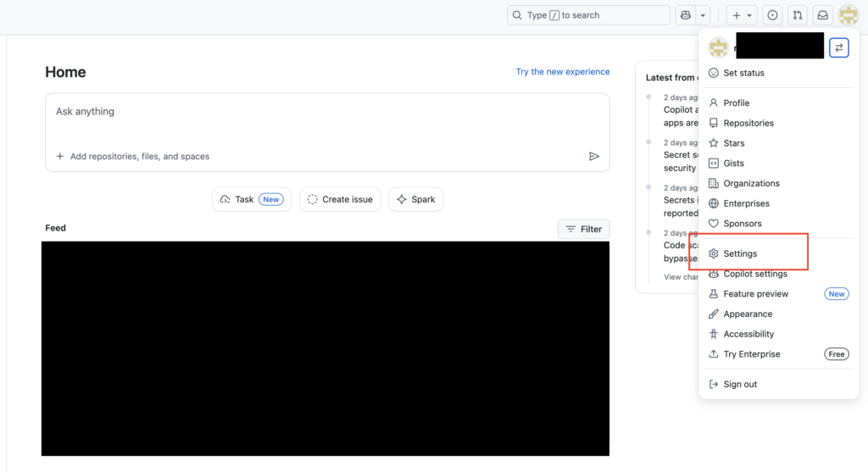868x472 pixels.
Task: Click the Accessibility figure icon
Action: 714,334
